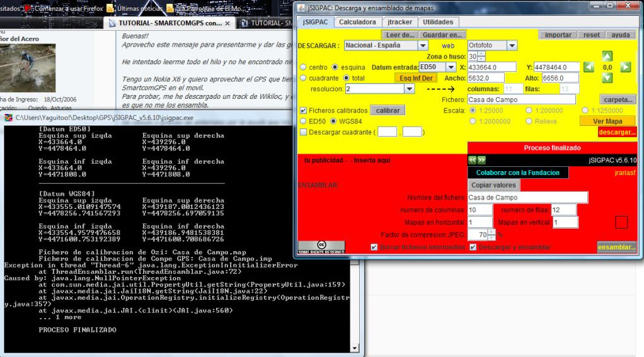Move the map right with green arrow
Image resolution: width=644 pixels, height=357 pixels.
tap(626, 67)
